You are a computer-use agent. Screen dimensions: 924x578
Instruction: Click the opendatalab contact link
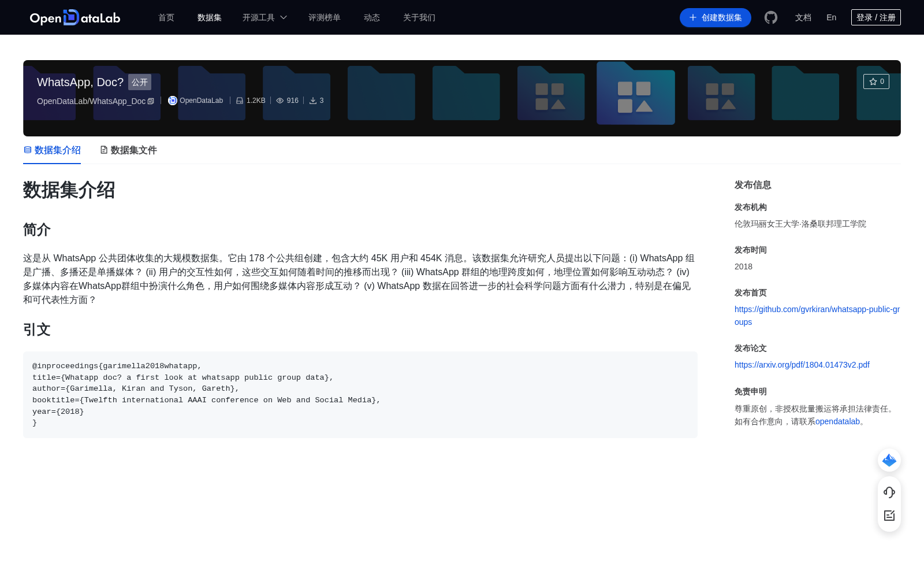[x=837, y=421]
